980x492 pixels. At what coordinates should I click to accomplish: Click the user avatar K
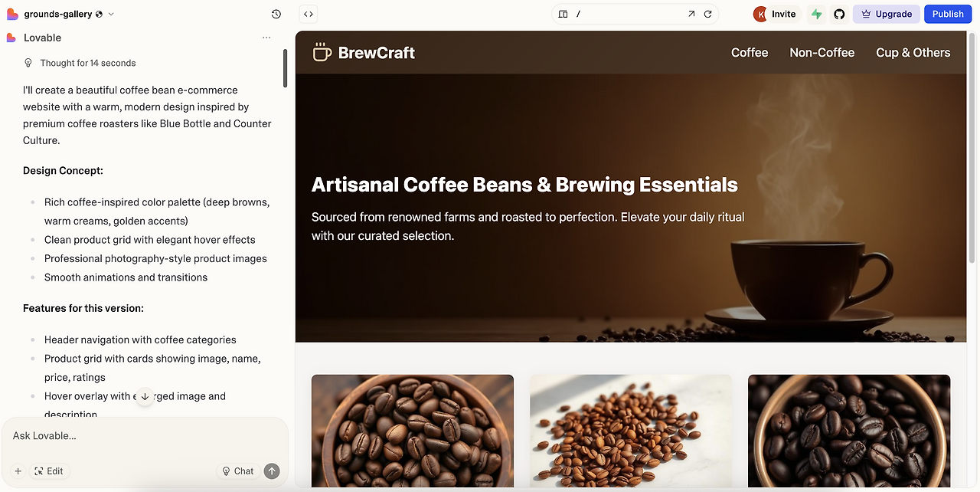(x=760, y=14)
